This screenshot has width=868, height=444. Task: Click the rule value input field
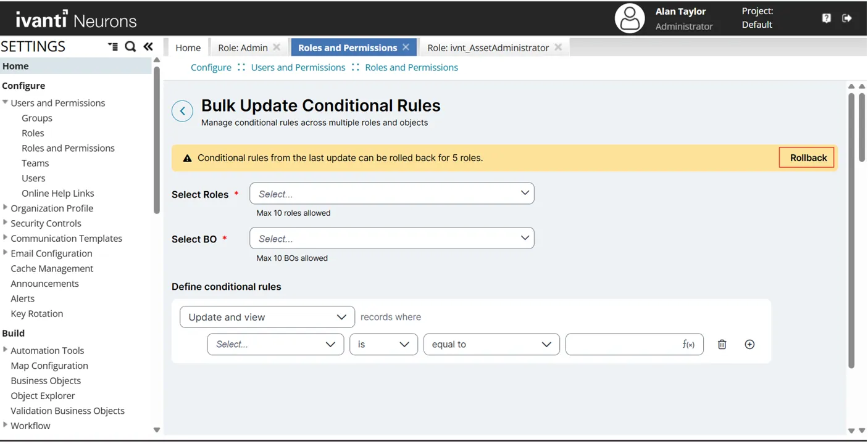pyautogui.click(x=635, y=345)
